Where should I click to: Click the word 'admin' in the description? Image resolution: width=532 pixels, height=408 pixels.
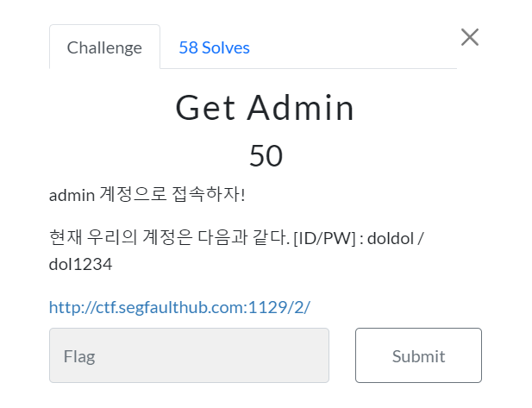point(72,196)
